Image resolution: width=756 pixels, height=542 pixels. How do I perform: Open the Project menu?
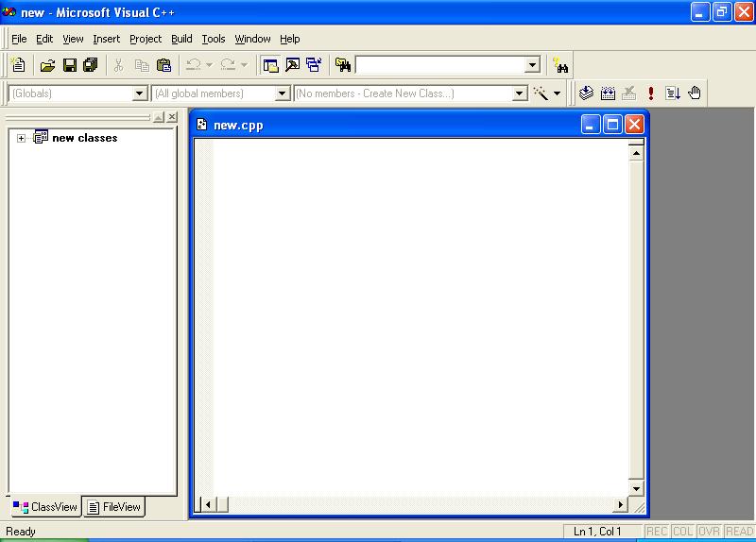click(x=146, y=39)
